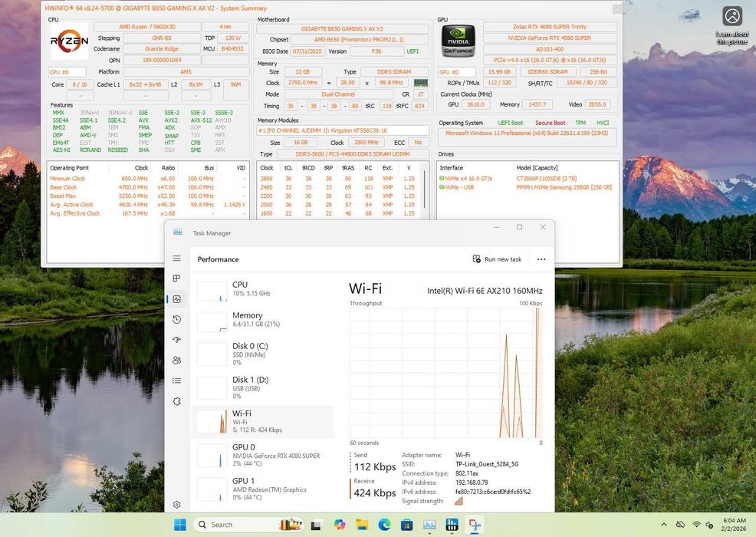Click Send 112 Kbps value

coord(375,467)
